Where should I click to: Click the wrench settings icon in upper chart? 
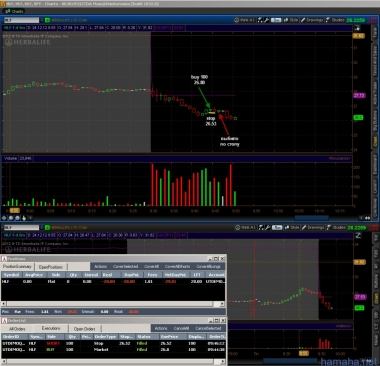267,20
